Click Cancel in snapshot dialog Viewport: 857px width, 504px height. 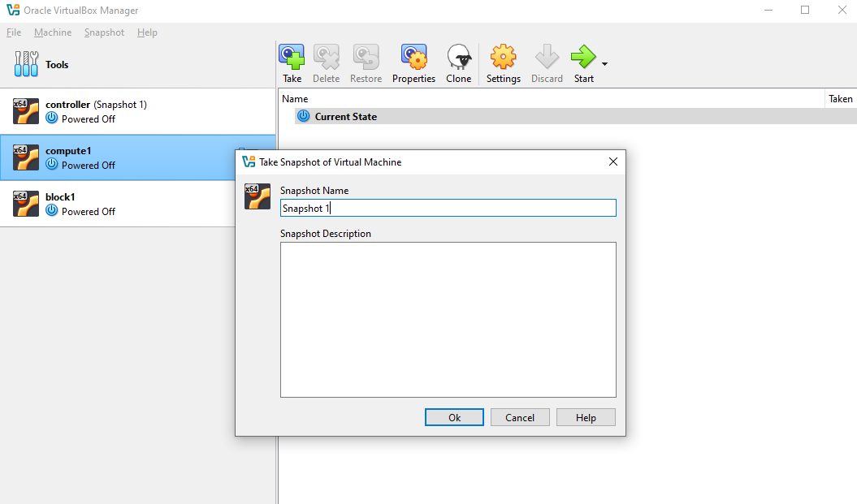[520, 417]
